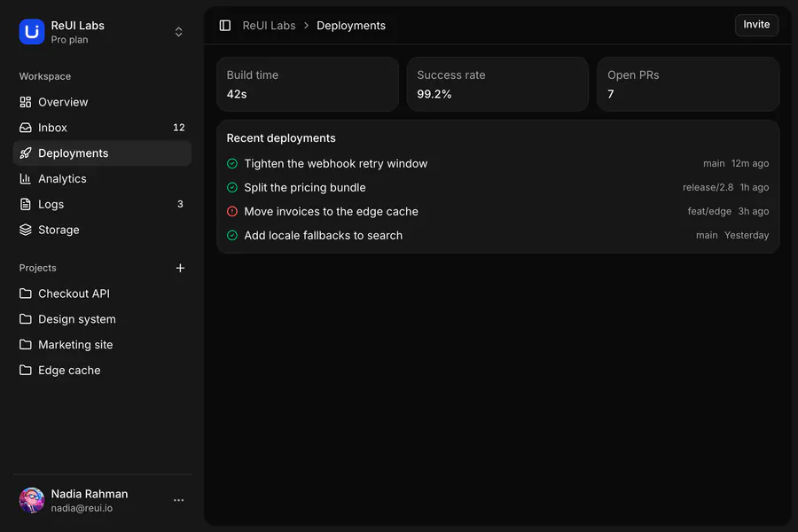
Task: Click the Design system folder icon
Action: pos(26,318)
